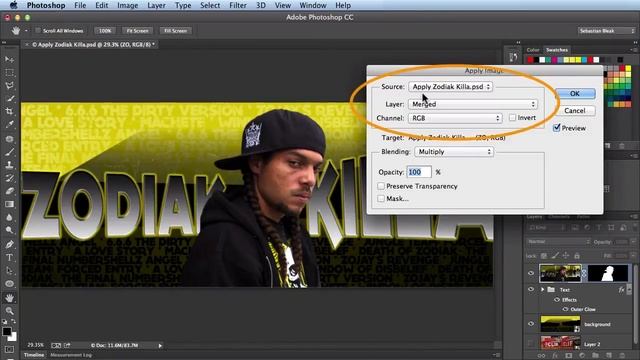Click Lock Position icon in Layers panel

point(566,256)
